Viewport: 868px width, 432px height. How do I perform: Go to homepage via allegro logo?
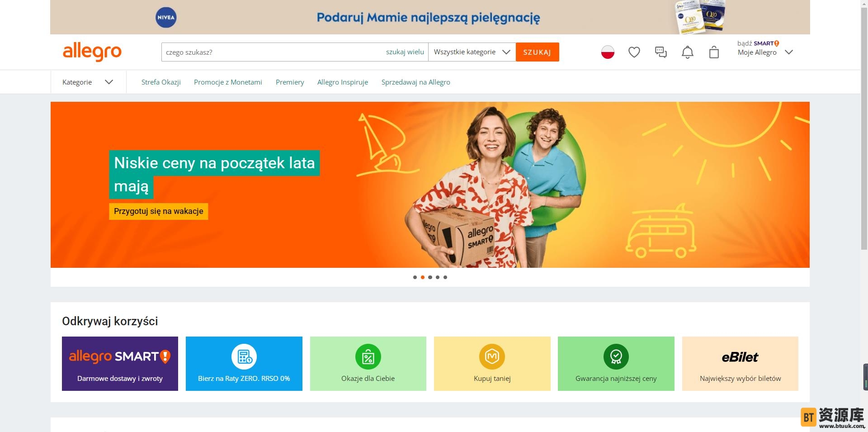click(x=92, y=52)
